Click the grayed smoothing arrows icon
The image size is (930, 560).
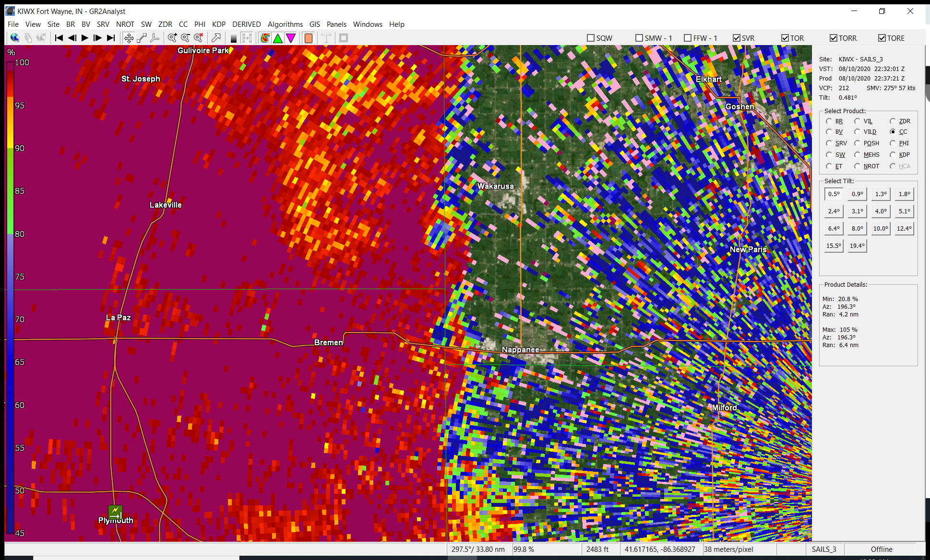(x=247, y=38)
